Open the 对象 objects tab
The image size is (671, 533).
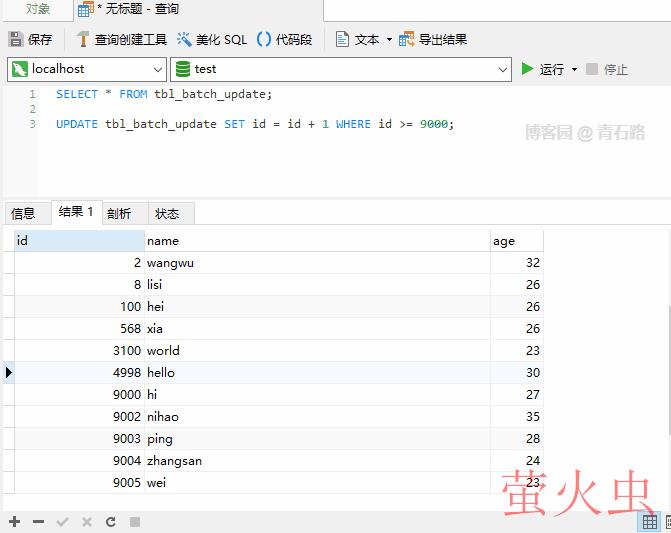pos(38,10)
